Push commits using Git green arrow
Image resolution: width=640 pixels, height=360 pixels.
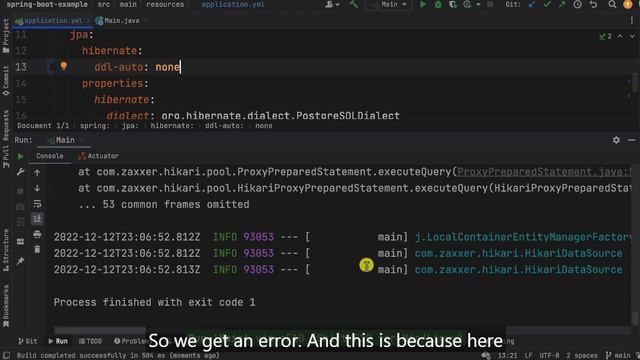pyautogui.click(x=562, y=4)
